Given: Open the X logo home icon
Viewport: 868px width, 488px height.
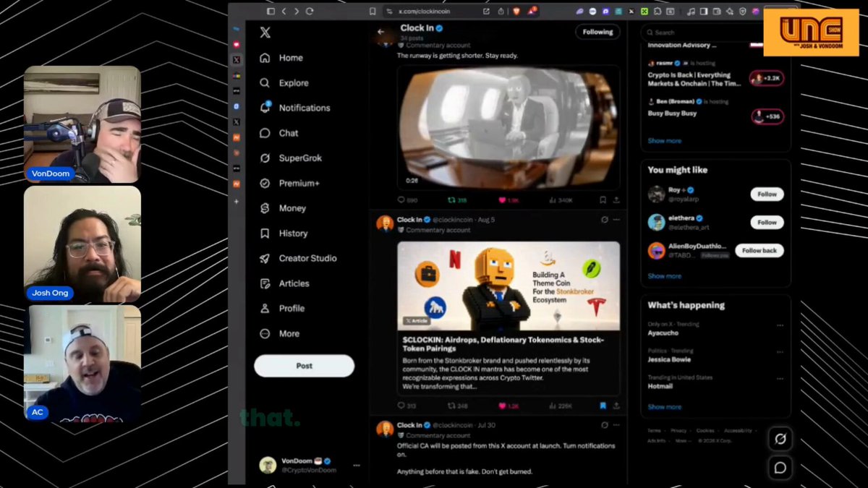Looking at the screenshot, I should tap(265, 32).
